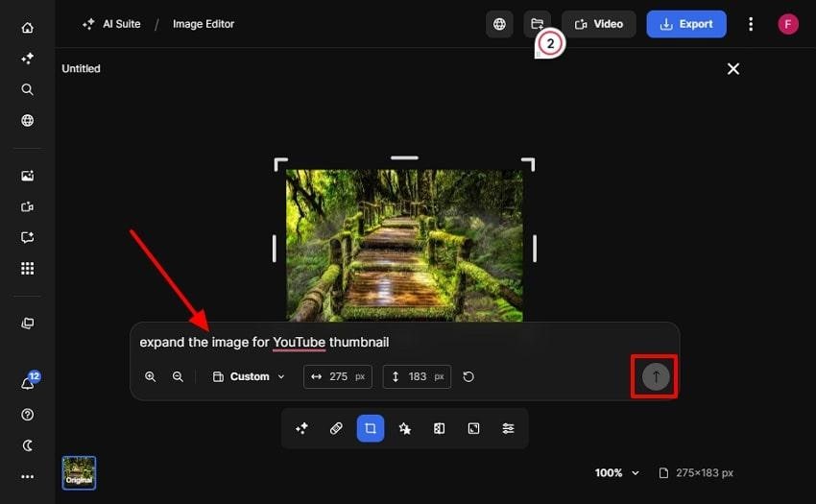Click the top-left crop corner handle
The width and height of the screenshot is (816, 504).
279,163
